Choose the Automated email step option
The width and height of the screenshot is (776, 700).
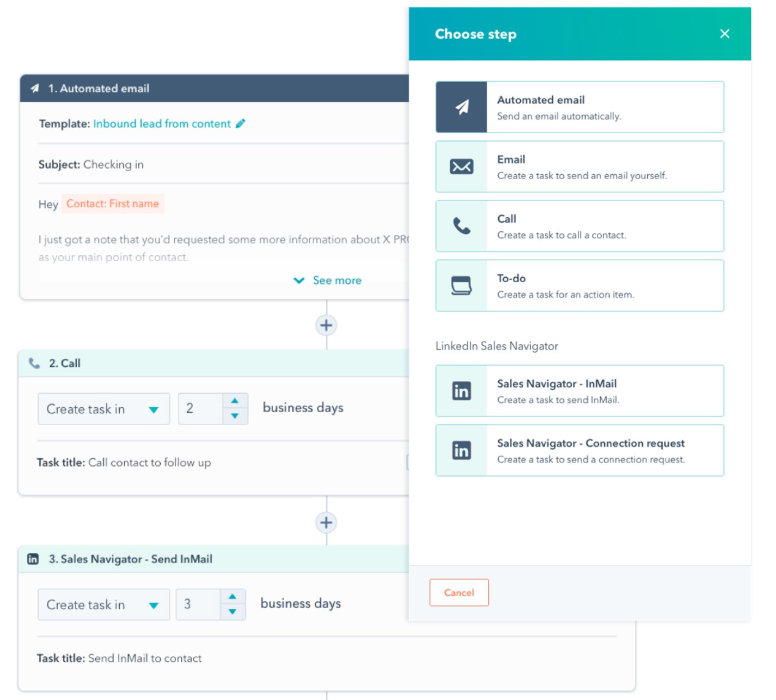(579, 107)
